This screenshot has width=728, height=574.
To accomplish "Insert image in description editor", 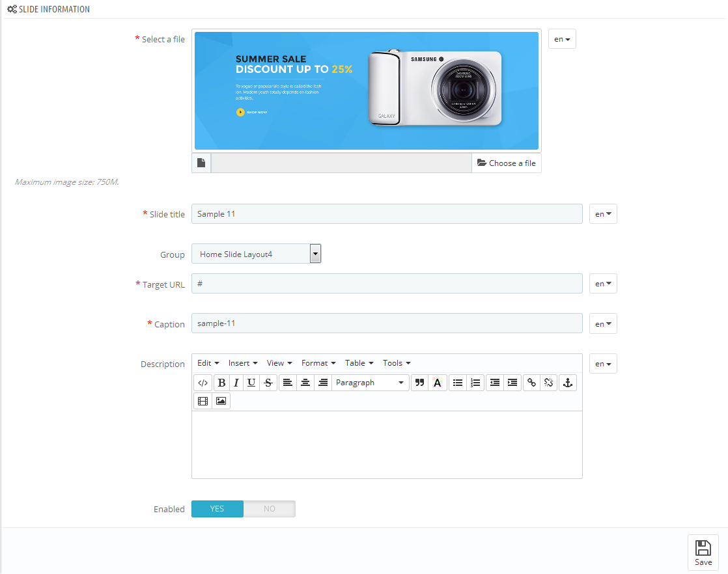I will tap(221, 401).
